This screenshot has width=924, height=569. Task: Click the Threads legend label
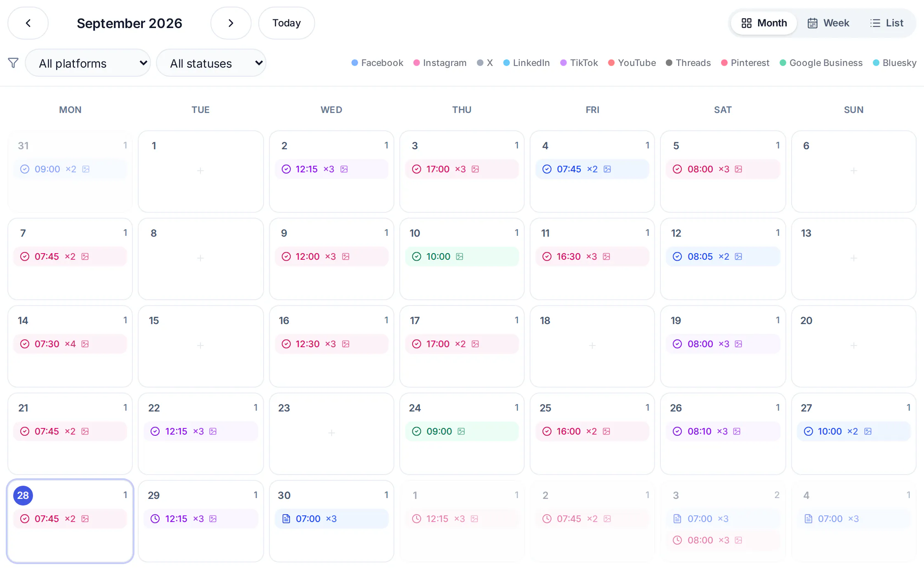pos(693,63)
